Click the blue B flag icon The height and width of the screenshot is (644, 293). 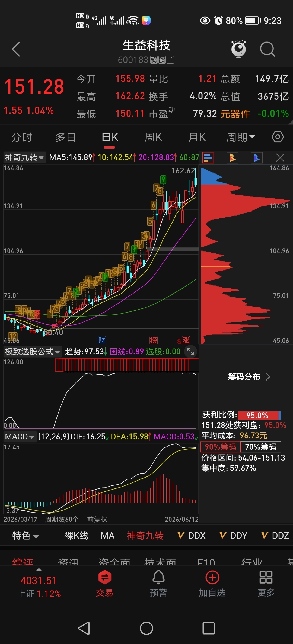257,157
